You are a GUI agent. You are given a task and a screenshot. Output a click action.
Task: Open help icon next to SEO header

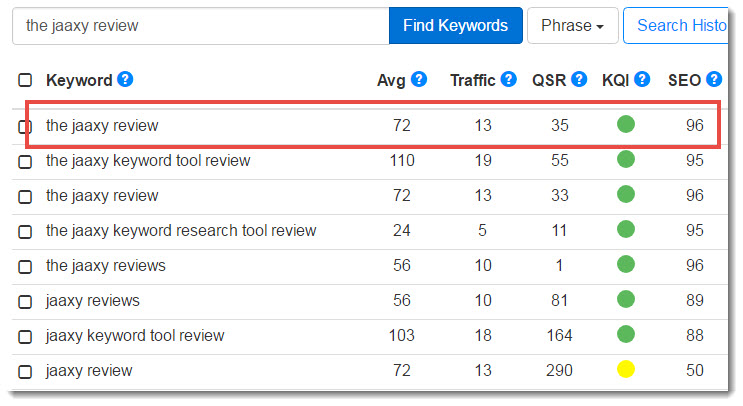714,79
